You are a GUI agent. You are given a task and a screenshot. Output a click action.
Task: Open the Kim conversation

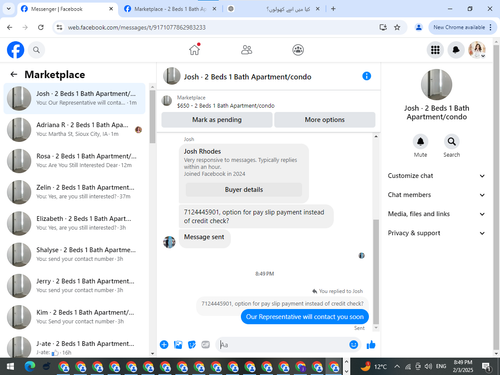pos(75,317)
